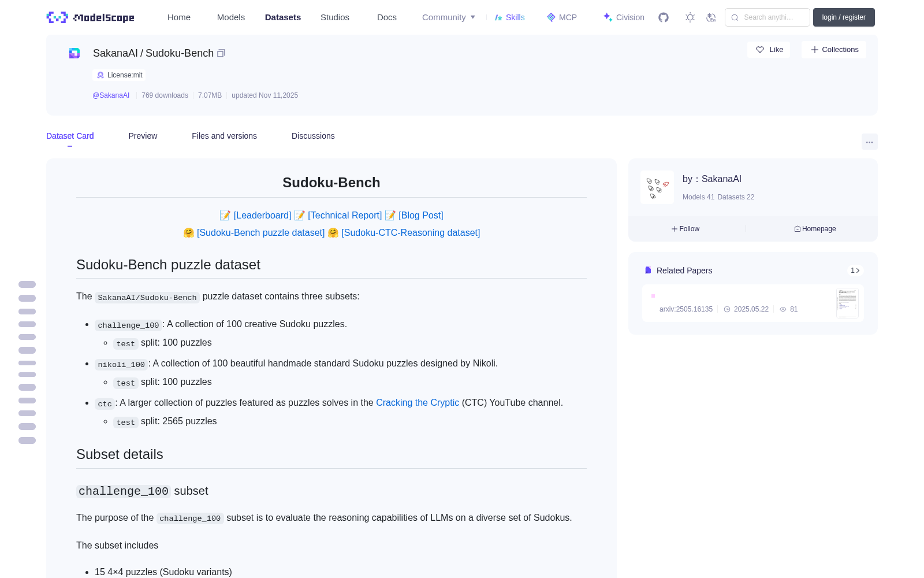Follow the SakanaAI organization

tap(685, 229)
